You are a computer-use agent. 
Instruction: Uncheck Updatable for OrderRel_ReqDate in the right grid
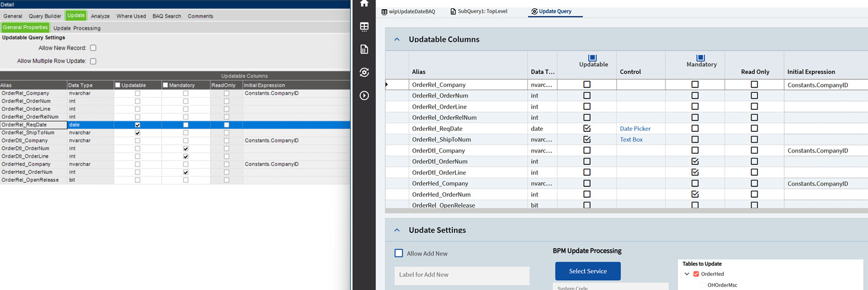point(587,128)
